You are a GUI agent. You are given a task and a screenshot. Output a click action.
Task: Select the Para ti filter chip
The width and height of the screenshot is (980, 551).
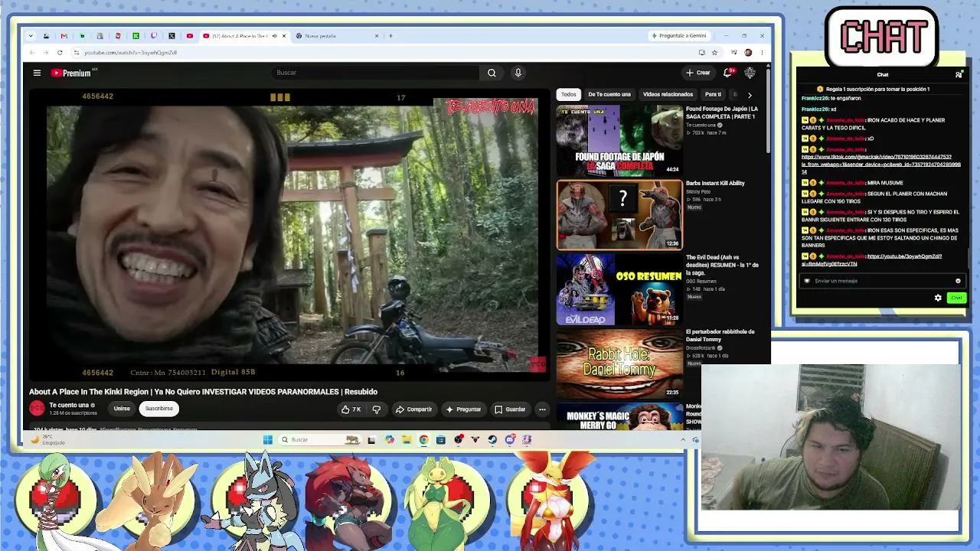coord(713,94)
